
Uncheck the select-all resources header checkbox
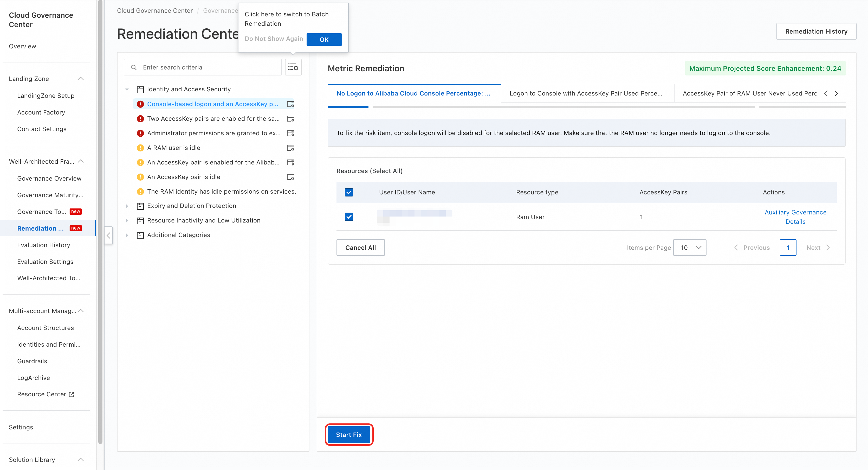tap(349, 192)
